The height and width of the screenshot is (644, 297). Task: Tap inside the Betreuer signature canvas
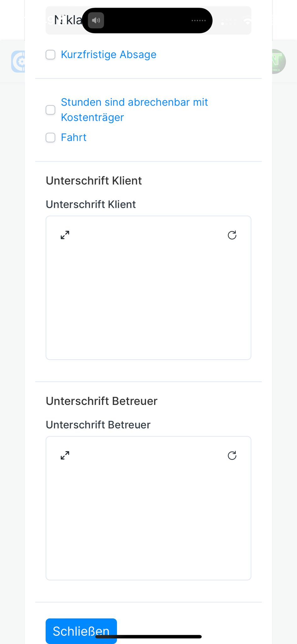(x=148, y=516)
